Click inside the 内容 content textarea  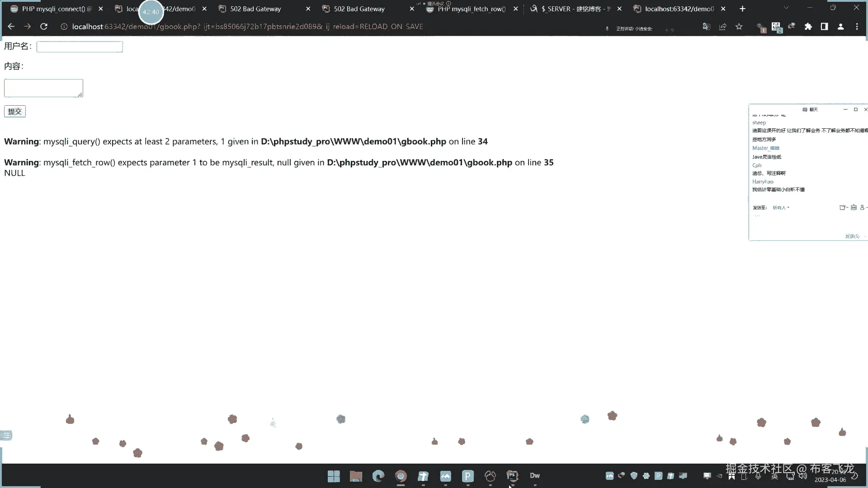(x=43, y=88)
